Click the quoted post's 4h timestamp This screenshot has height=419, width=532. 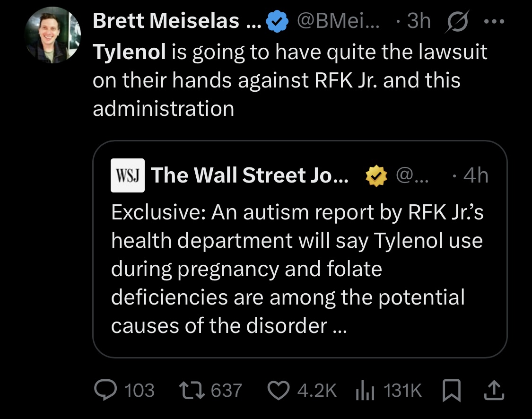click(475, 176)
